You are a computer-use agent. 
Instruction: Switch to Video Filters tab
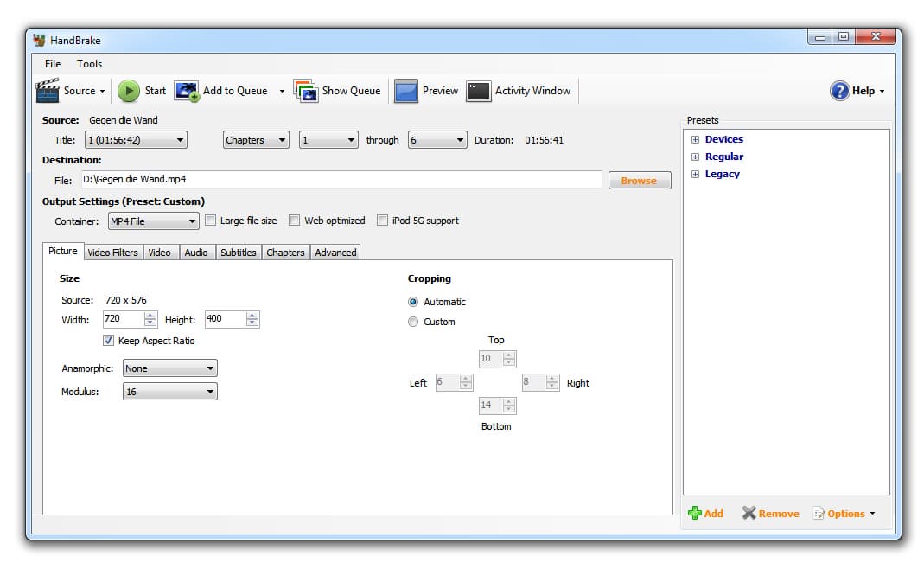pos(112,253)
